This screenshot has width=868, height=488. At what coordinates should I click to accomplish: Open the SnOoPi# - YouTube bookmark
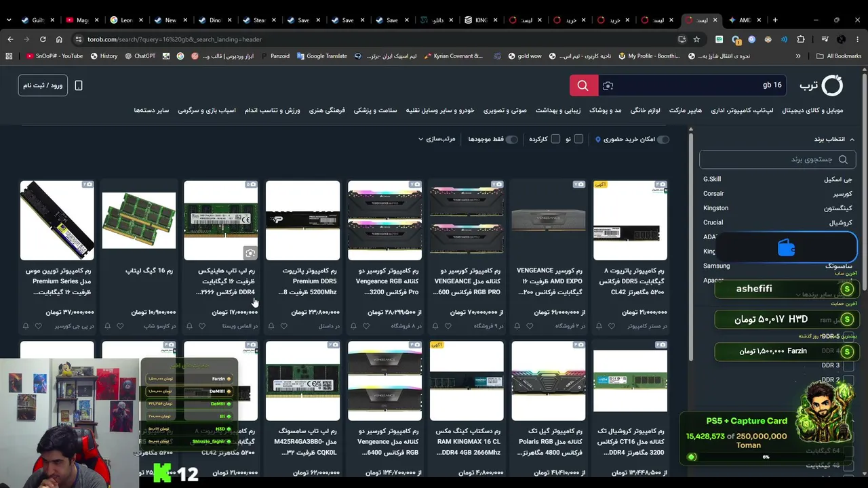point(54,56)
